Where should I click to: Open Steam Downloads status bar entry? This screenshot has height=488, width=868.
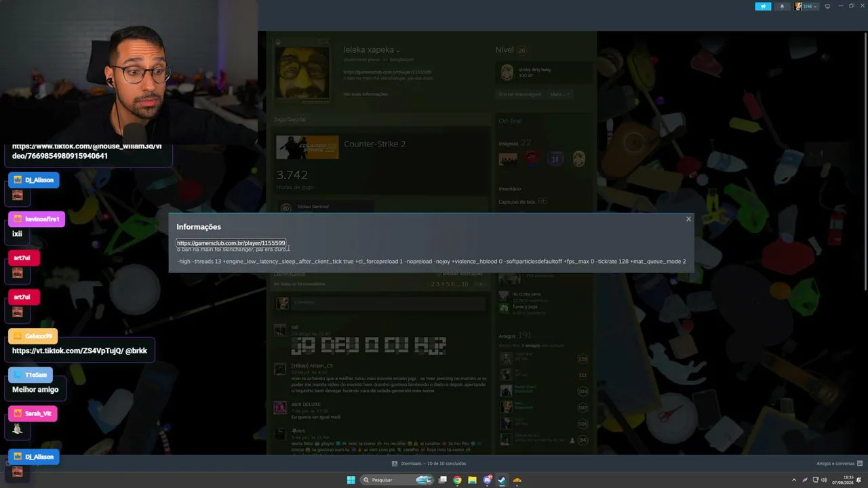429,464
